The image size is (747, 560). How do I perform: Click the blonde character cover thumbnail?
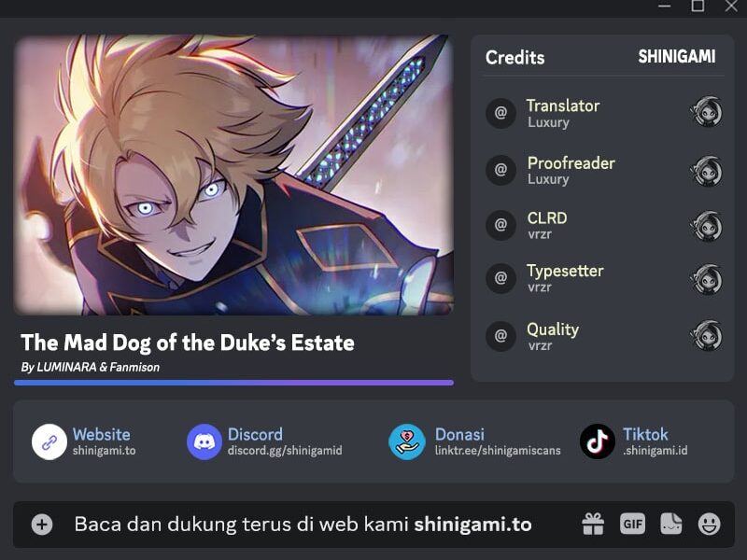click(234, 175)
